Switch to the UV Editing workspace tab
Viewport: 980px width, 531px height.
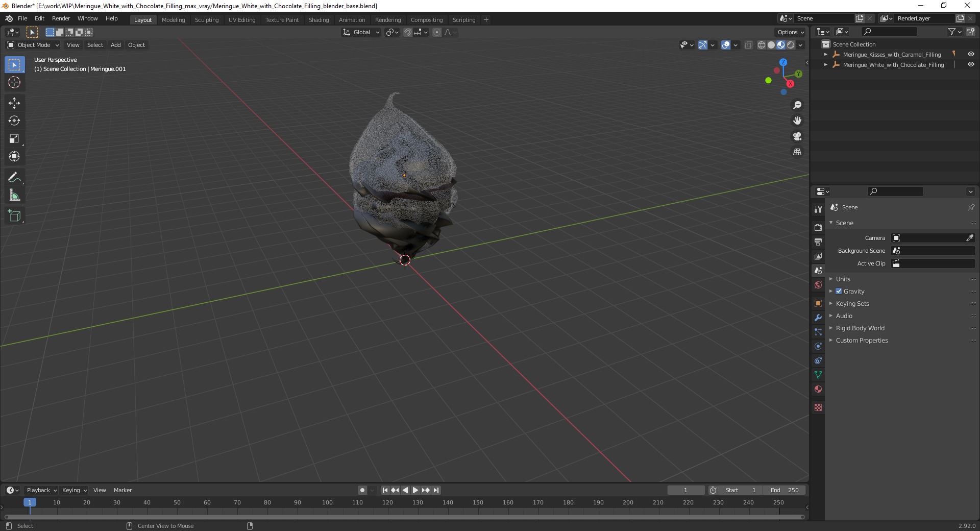click(242, 19)
